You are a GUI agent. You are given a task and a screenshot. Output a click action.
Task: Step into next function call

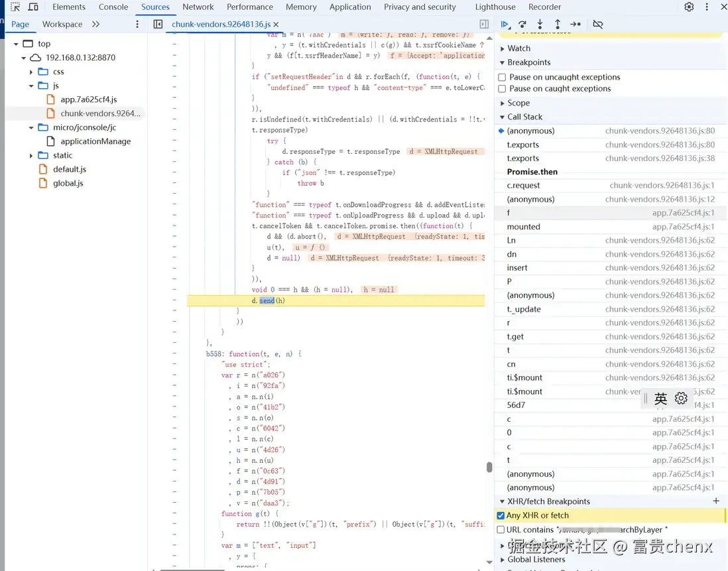coord(540,24)
